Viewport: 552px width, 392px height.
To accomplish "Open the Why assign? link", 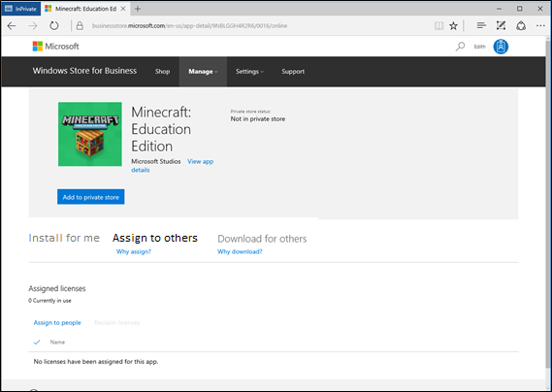I will click(134, 251).
